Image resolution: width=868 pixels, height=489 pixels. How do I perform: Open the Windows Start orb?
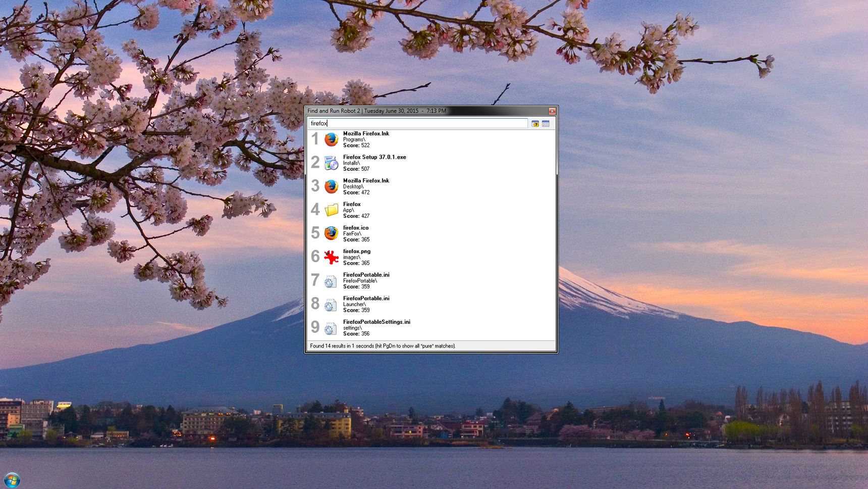click(12, 480)
